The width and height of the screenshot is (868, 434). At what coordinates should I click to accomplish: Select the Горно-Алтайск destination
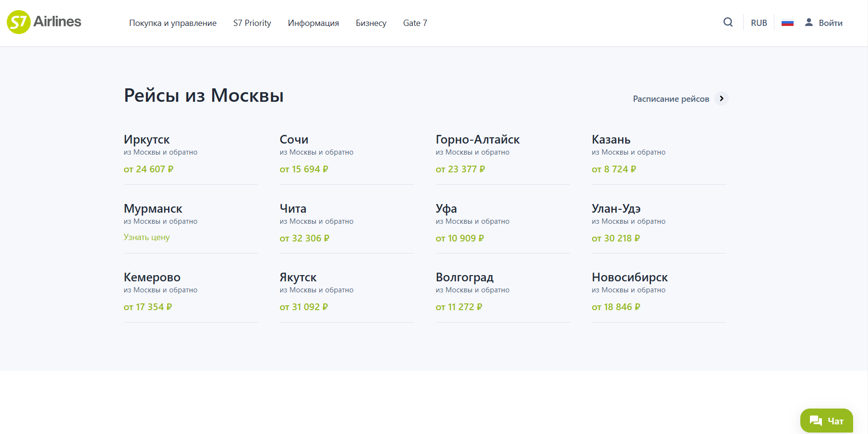(477, 140)
